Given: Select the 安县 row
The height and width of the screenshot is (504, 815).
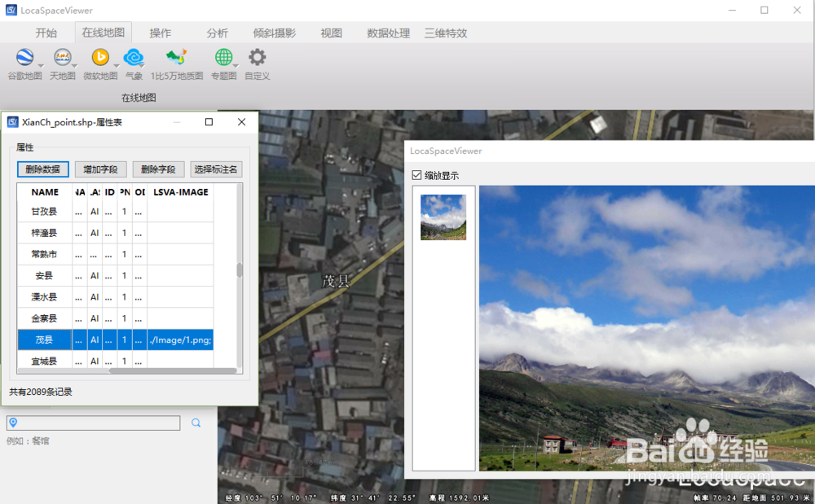Looking at the screenshot, I should 116,276.
